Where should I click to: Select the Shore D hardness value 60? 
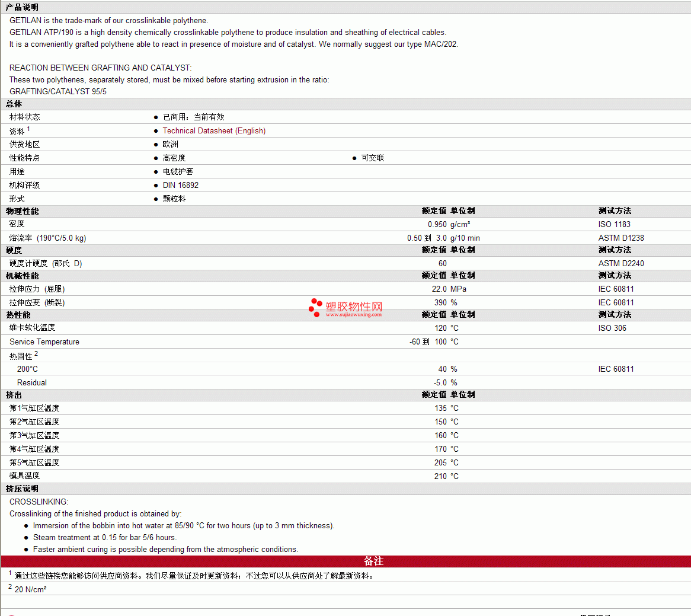(443, 264)
